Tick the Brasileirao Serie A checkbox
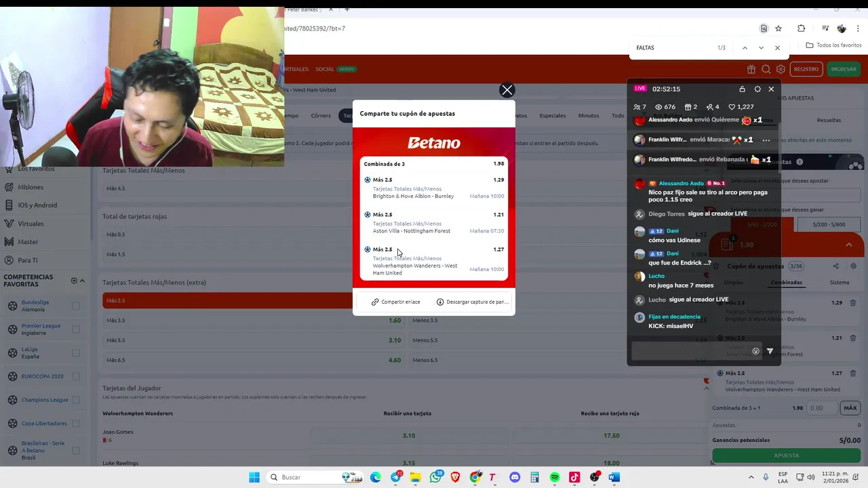 point(76,450)
